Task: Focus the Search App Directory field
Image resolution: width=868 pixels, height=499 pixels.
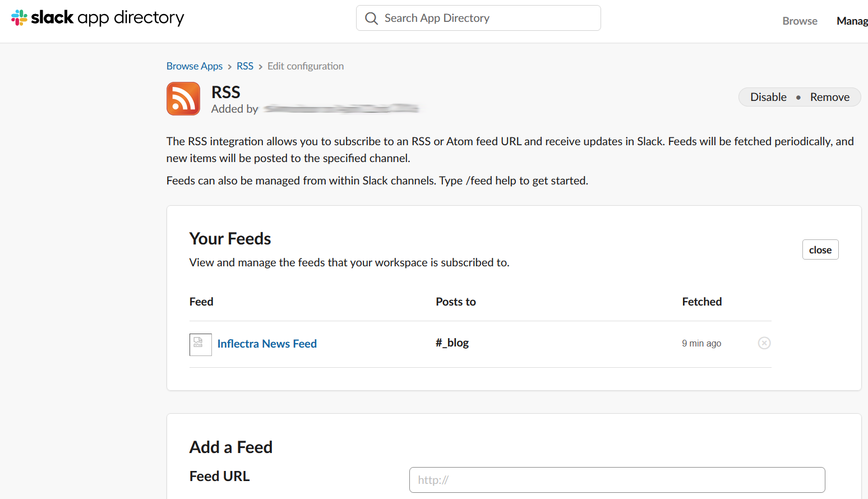Action: 488,19
